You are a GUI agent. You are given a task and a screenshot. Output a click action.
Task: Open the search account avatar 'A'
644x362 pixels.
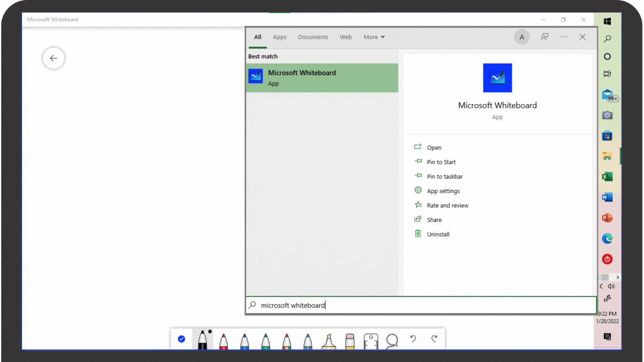pyautogui.click(x=522, y=37)
